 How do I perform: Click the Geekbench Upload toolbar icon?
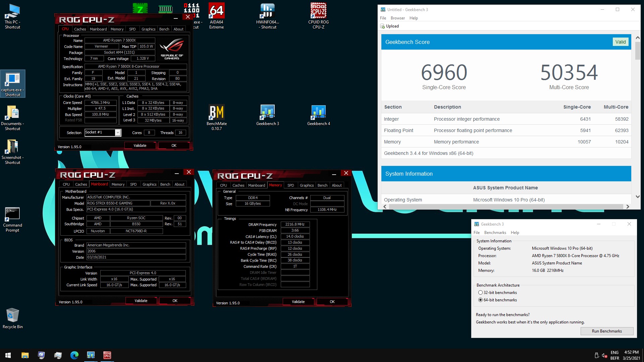[382, 26]
